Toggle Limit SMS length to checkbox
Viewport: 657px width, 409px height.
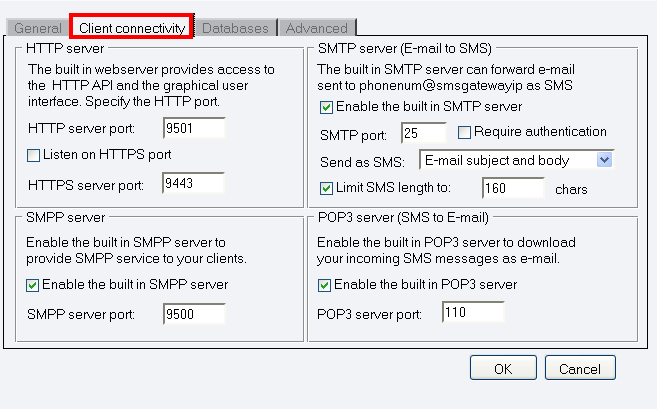(x=326, y=187)
